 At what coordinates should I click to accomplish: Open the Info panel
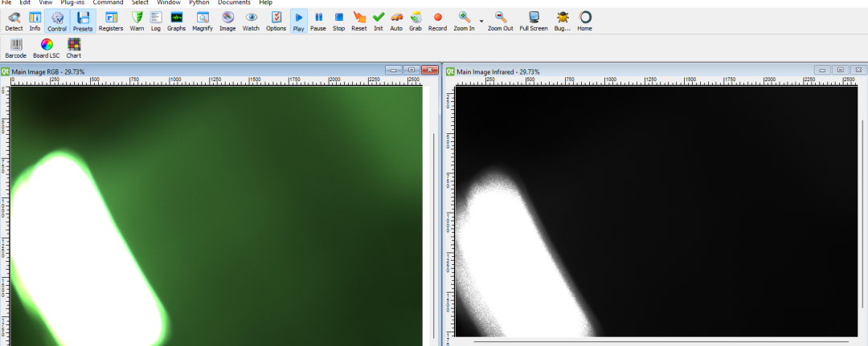coord(35,21)
